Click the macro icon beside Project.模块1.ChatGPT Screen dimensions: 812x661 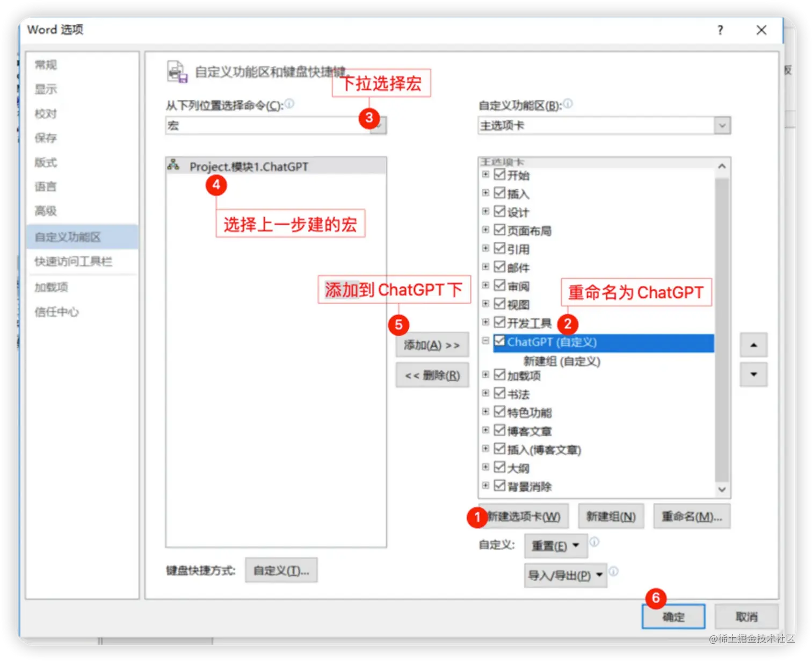tap(173, 166)
